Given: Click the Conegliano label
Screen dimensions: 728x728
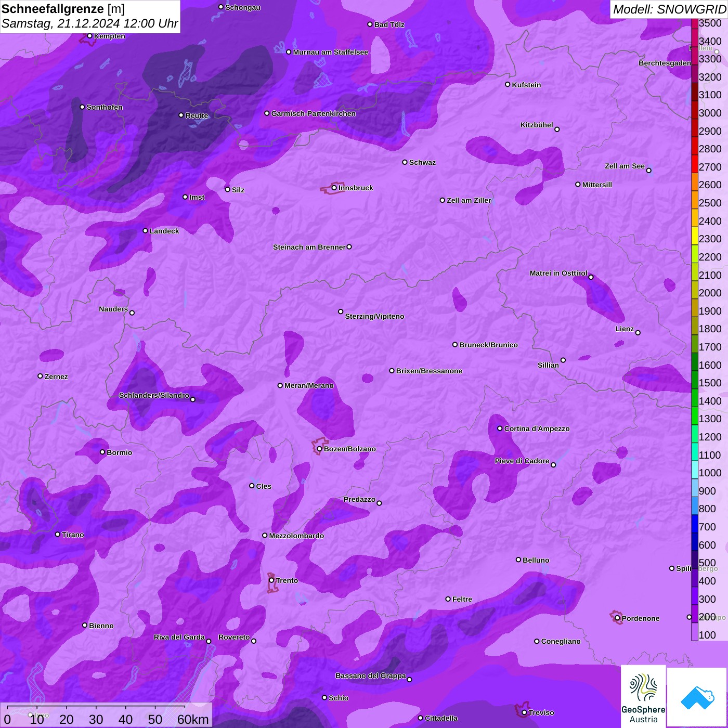Looking at the screenshot, I should [561, 641].
